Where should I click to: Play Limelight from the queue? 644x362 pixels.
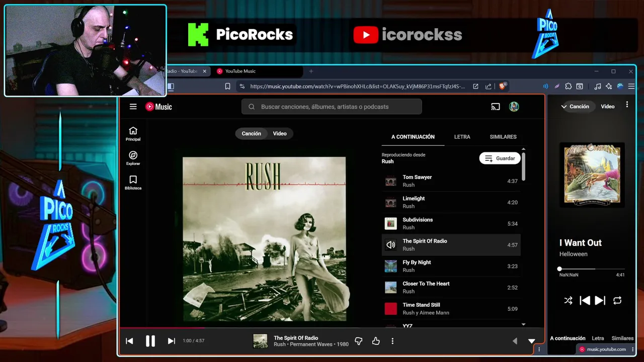[451, 202]
